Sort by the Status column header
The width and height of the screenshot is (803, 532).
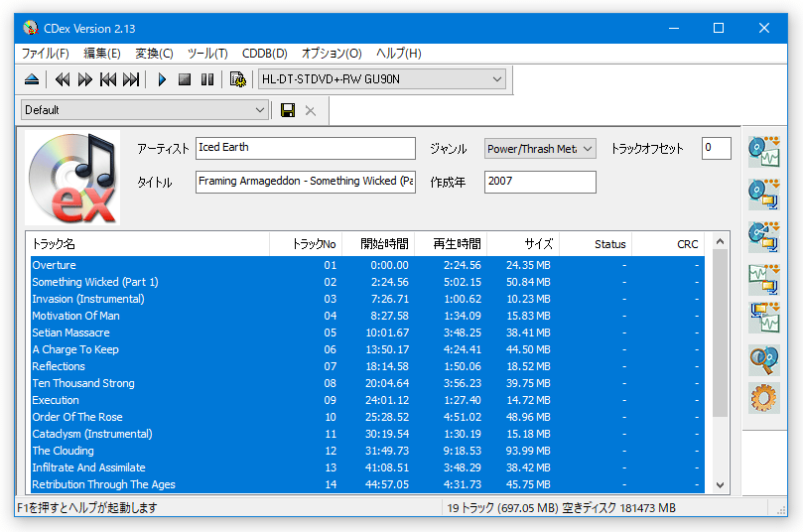pos(596,244)
